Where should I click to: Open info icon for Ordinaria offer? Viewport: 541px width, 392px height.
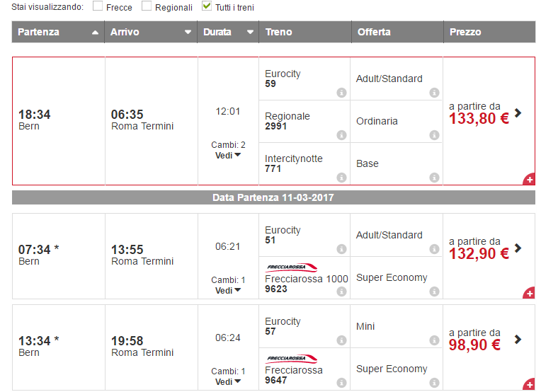click(434, 135)
